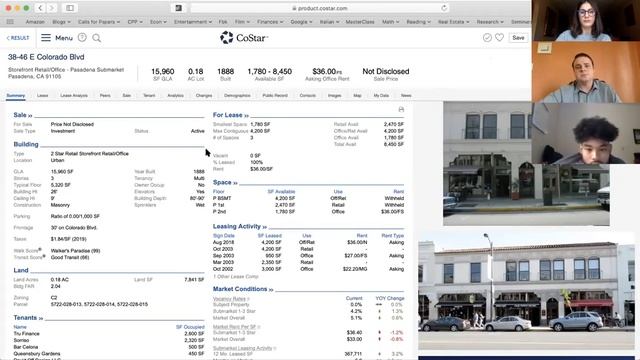
Task: Expand the Tenants section heading
Action: pos(28,317)
